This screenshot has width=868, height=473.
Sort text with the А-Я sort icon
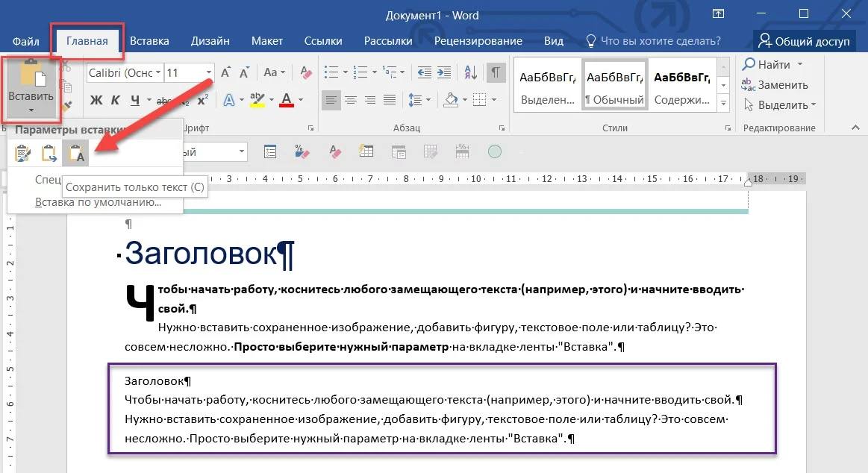[x=470, y=72]
